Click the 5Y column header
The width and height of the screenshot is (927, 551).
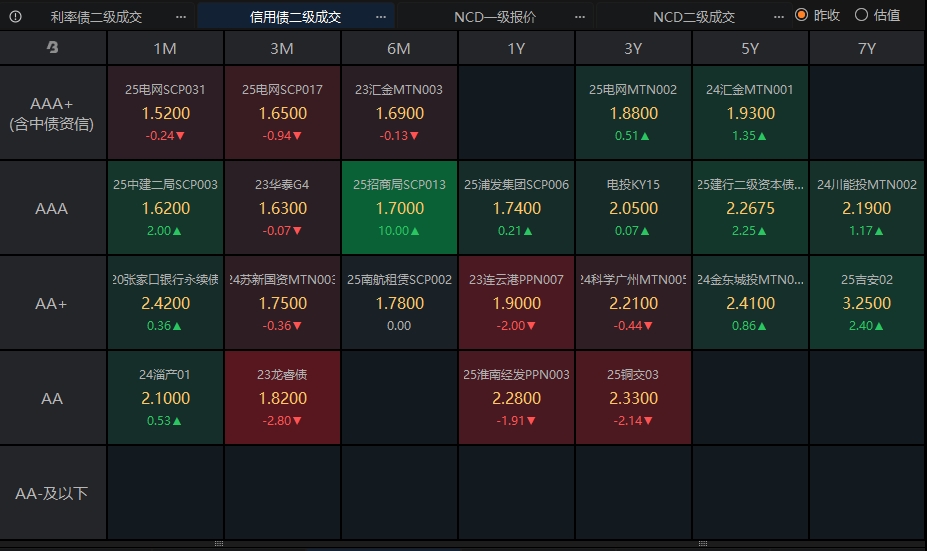[750, 48]
